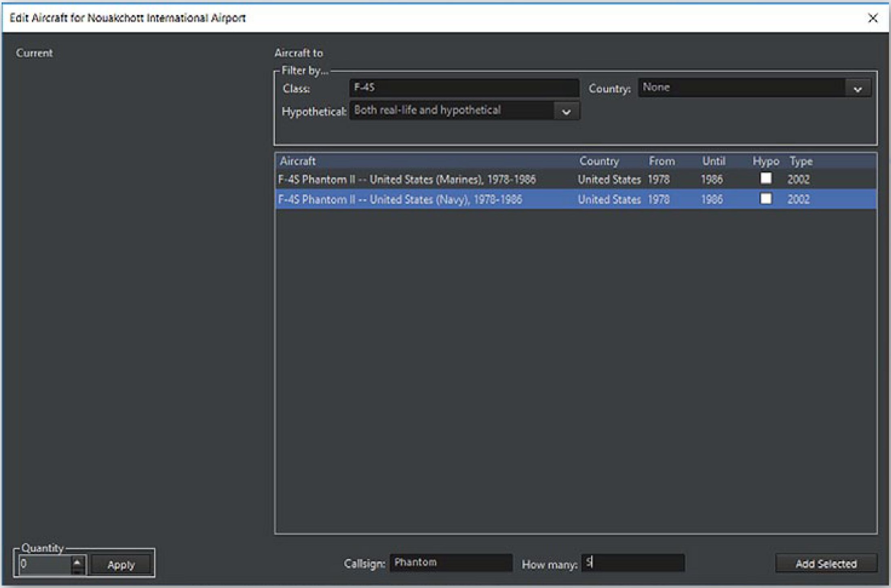This screenshot has width=891, height=588.
Task: Toggle Hypo checkbox for Marines row
Action: coord(765,179)
